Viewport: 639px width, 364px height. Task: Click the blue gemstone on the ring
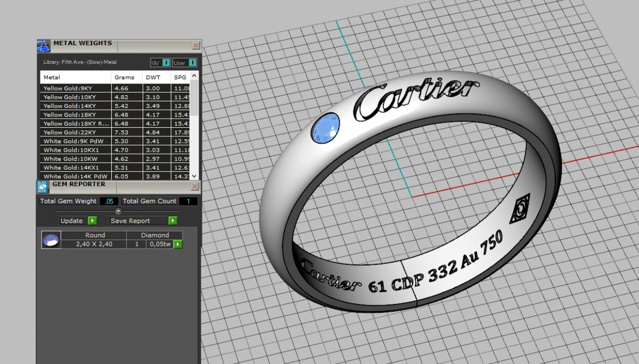coord(325,128)
